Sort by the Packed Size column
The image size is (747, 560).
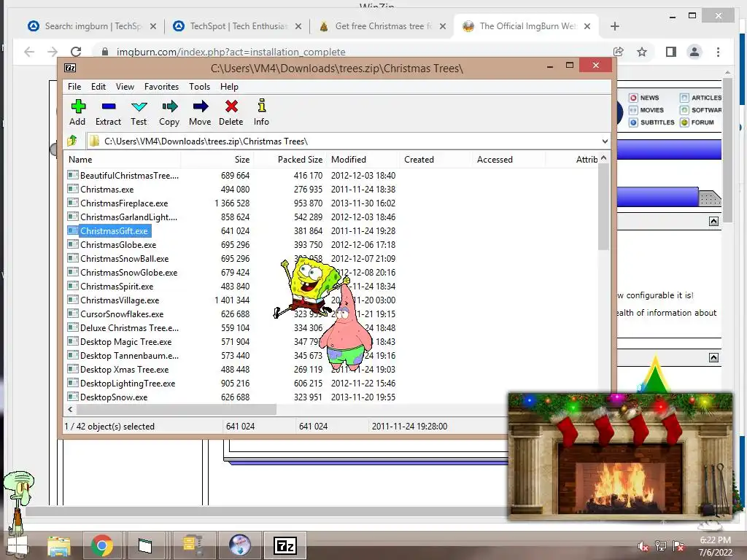290,160
